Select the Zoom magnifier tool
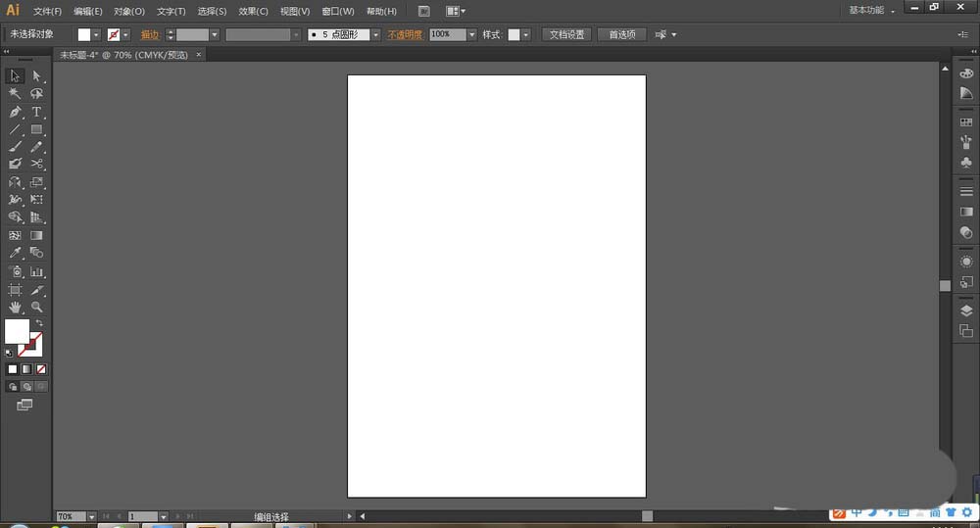Screen dimensions: 980x528 pos(36,308)
